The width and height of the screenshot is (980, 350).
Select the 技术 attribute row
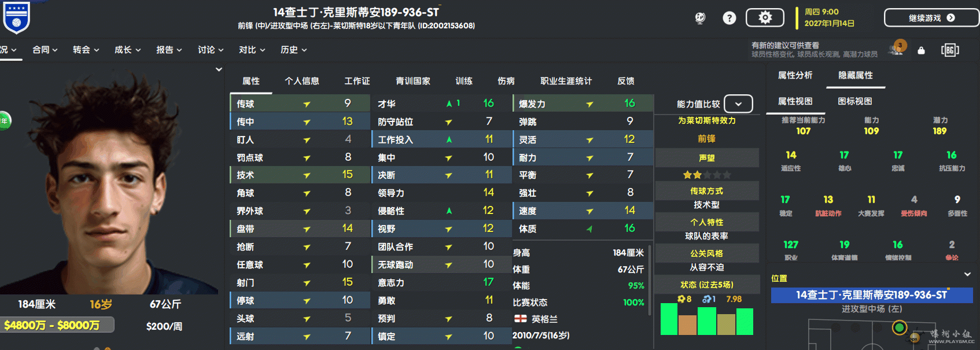(x=300, y=175)
